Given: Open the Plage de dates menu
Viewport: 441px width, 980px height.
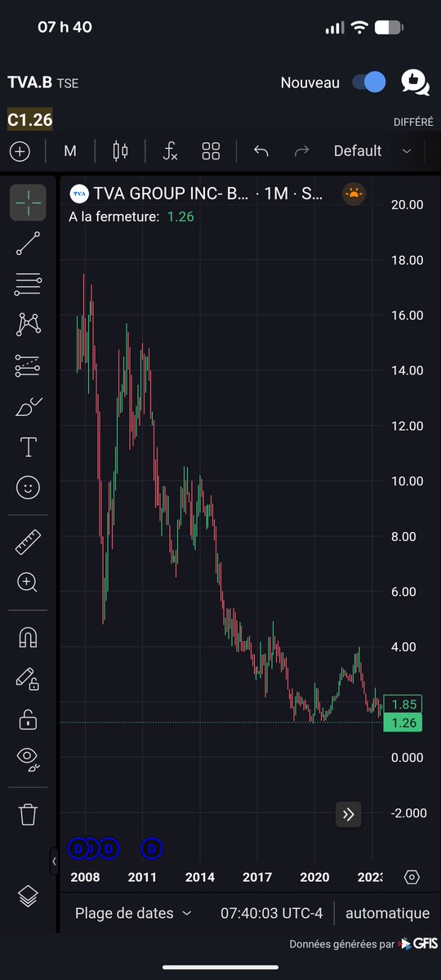Looking at the screenshot, I should (133, 913).
